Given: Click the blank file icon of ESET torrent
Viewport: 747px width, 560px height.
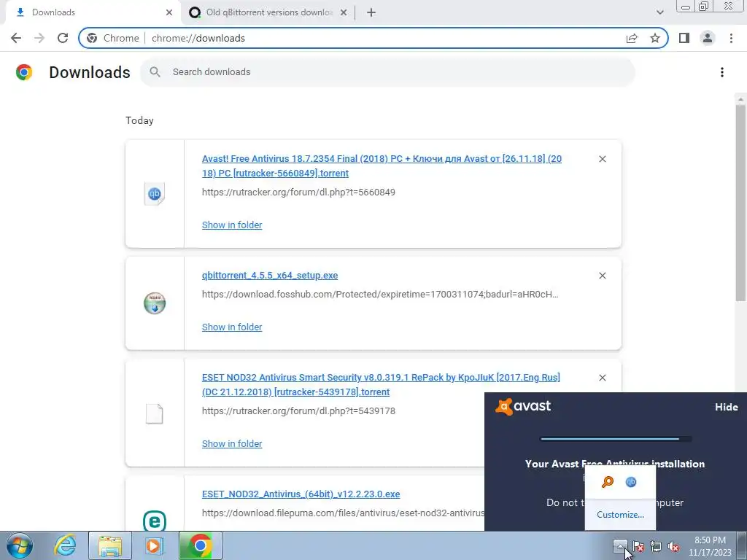Looking at the screenshot, I should (x=155, y=414).
